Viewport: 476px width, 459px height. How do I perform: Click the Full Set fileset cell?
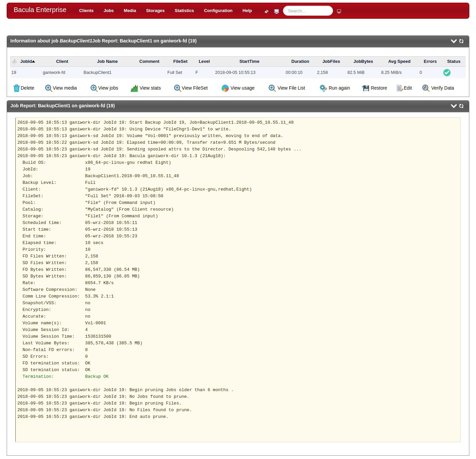(x=175, y=73)
